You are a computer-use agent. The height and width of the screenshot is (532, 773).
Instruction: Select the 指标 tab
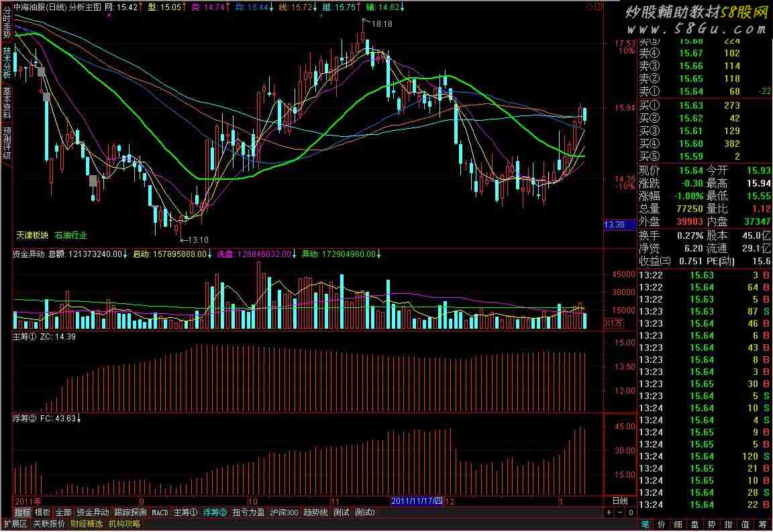[x=22, y=513]
